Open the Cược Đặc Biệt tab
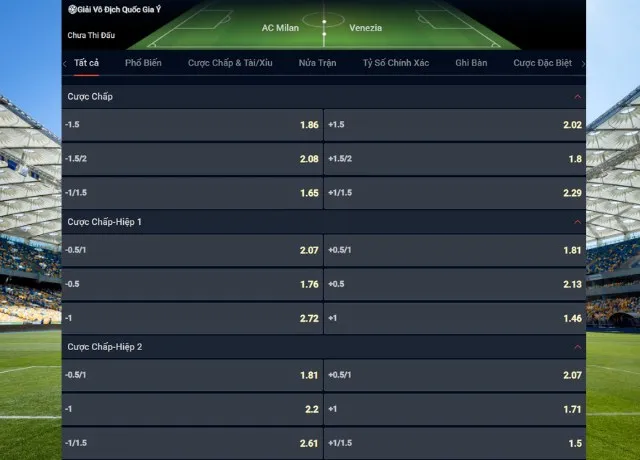Screen dimensions: 640x460 (542, 63)
